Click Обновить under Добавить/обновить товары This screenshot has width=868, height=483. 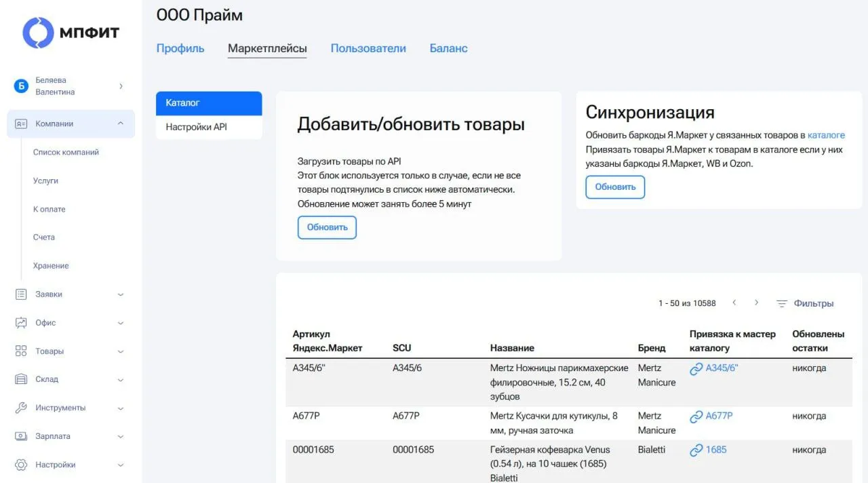point(327,227)
